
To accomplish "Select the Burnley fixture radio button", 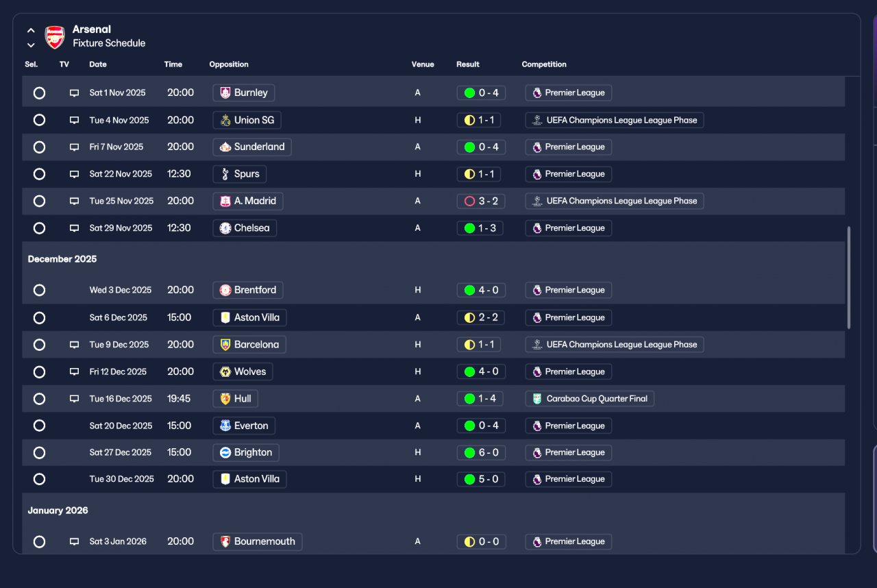I will [39, 93].
